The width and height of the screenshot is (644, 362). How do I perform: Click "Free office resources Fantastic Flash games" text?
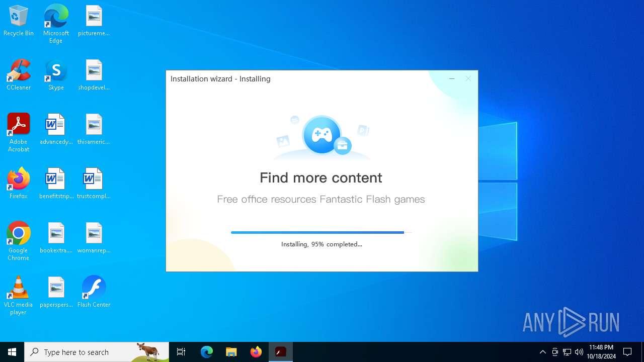click(321, 199)
